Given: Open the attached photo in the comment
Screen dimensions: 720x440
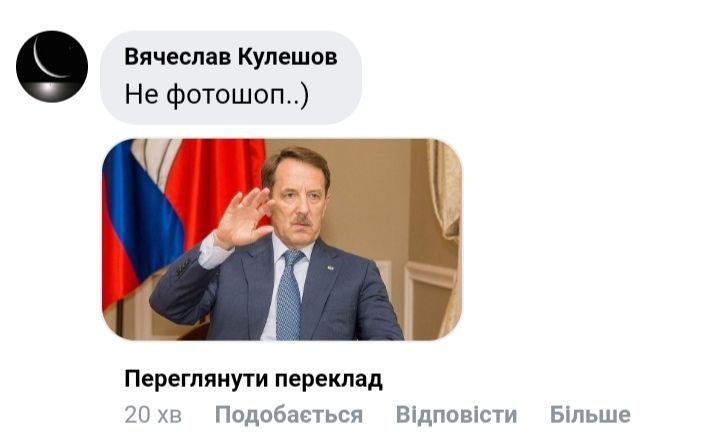Looking at the screenshot, I should pyautogui.click(x=282, y=239).
